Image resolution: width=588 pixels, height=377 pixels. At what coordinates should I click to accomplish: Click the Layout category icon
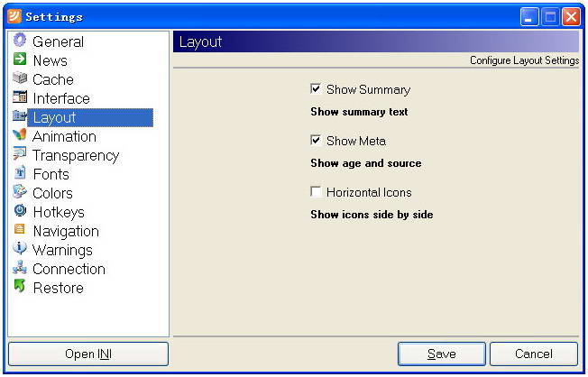pyautogui.click(x=20, y=115)
